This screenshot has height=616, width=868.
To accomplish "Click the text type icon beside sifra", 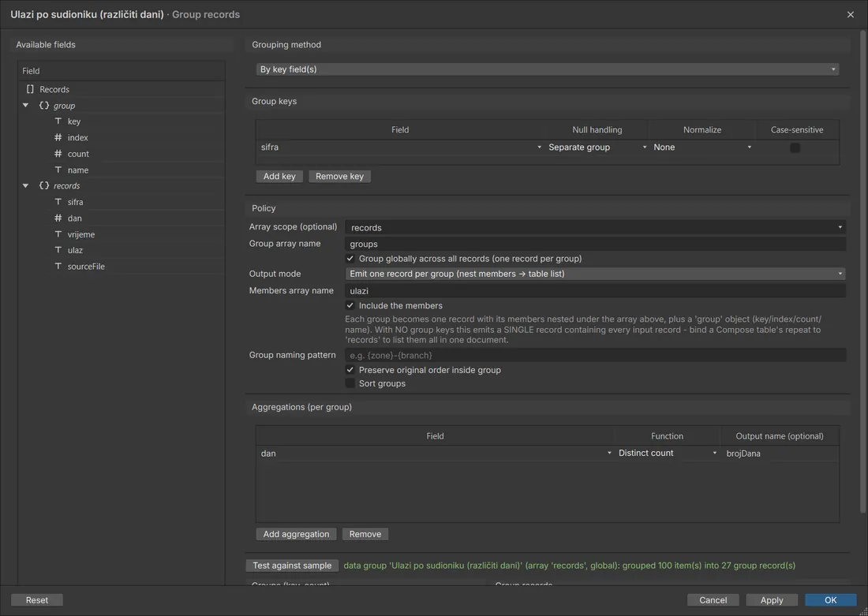I will click(58, 201).
